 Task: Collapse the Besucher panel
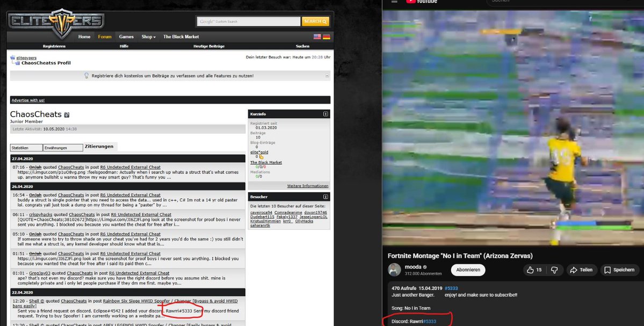[325, 197]
